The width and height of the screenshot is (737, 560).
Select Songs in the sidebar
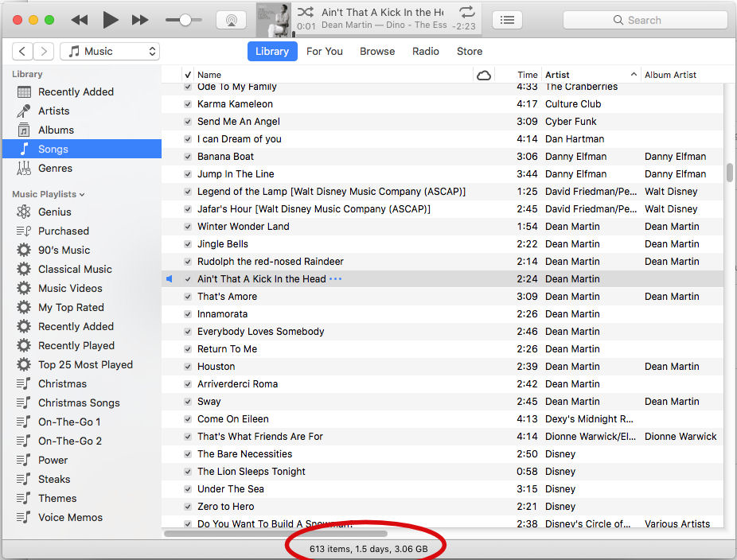pyautogui.click(x=82, y=149)
